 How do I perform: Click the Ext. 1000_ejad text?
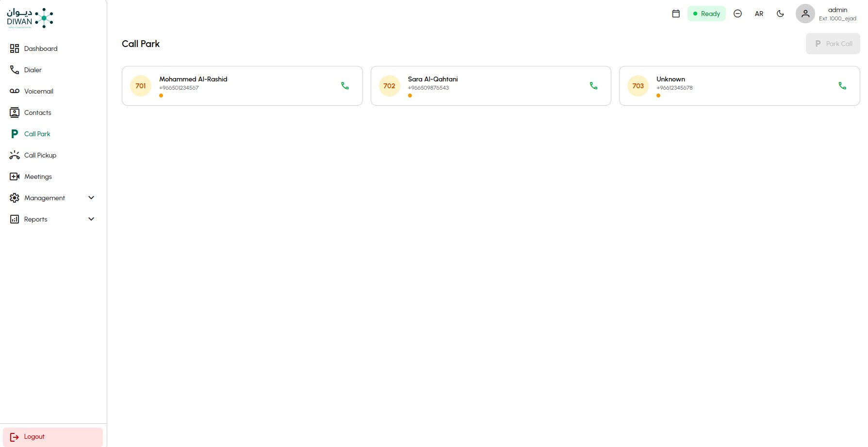(x=837, y=18)
